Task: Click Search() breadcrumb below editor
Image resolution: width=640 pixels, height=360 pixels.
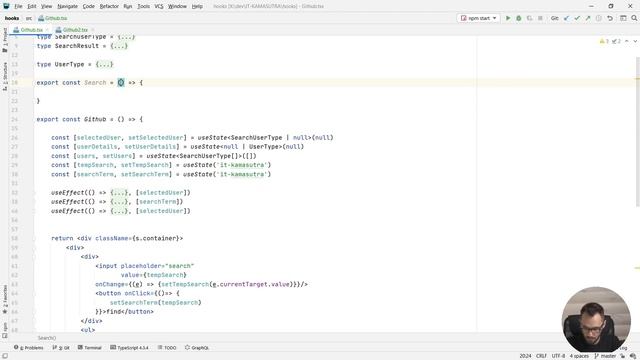Action: pyautogui.click(x=47, y=338)
